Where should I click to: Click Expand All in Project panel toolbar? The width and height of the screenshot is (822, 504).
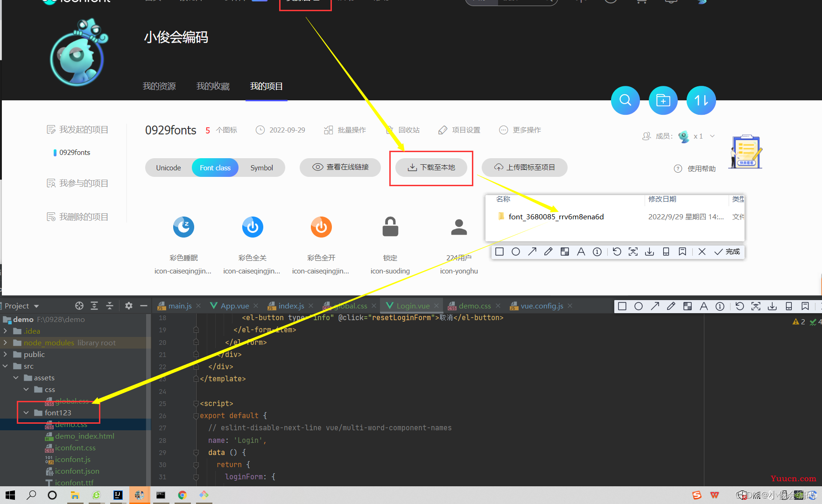click(94, 306)
